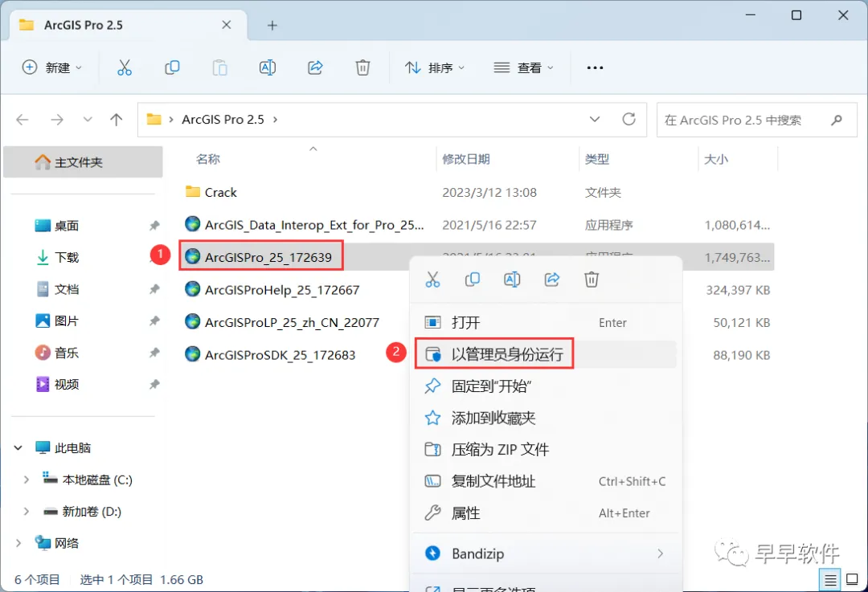Close the ArcGIS Pro 2.5 tab

[227, 25]
